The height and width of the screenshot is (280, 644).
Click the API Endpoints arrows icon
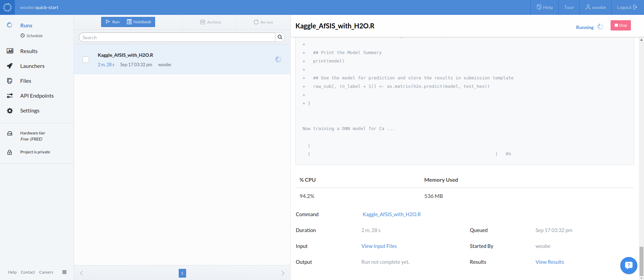tap(10, 96)
